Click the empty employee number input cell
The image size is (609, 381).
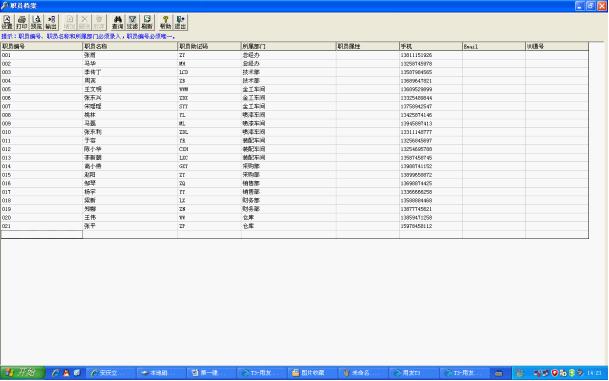tap(42, 235)
